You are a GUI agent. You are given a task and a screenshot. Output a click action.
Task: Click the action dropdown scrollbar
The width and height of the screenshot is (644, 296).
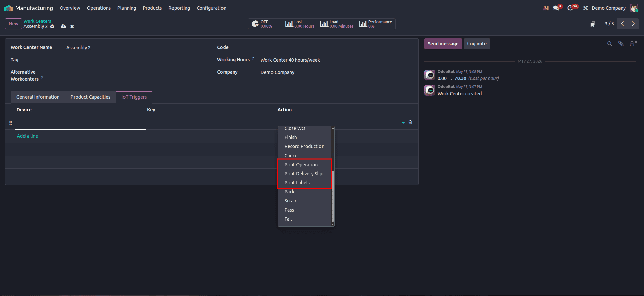(333, 196)
